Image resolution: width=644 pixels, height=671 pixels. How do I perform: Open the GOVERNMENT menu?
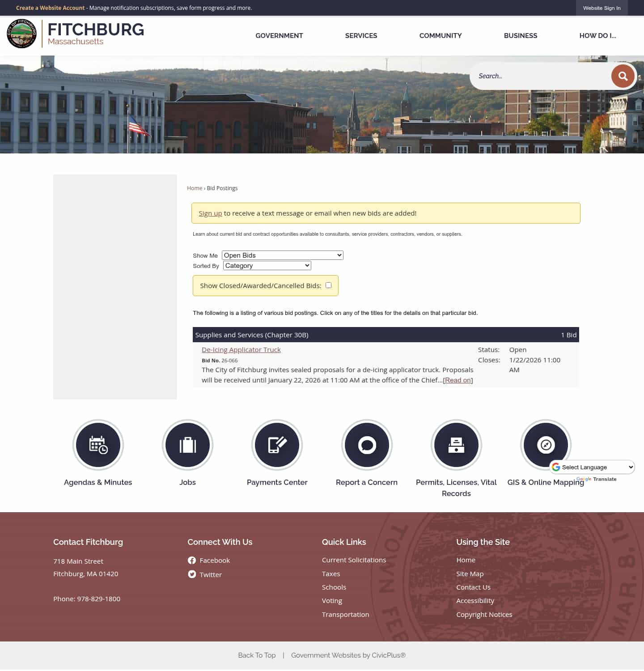(x=279, y=35)
